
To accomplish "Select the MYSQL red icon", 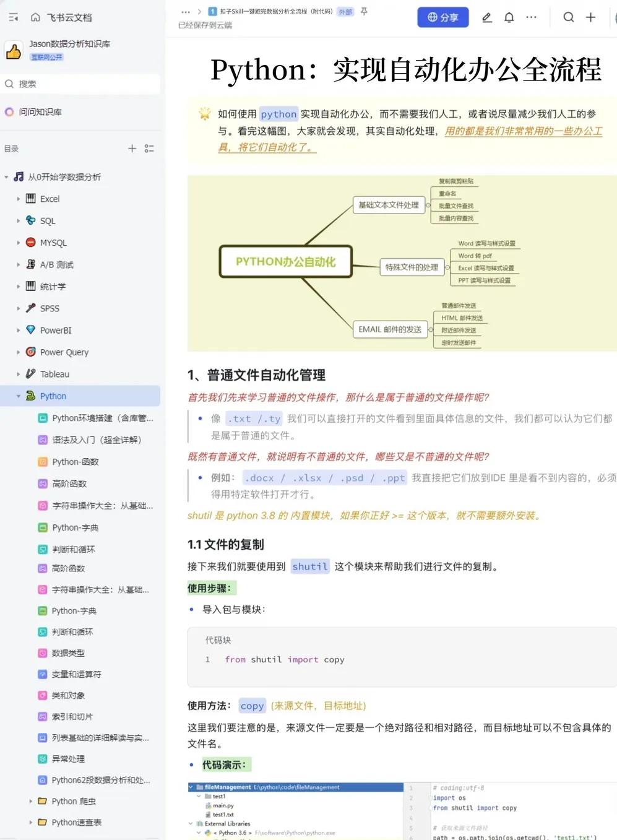I will 30,243.
